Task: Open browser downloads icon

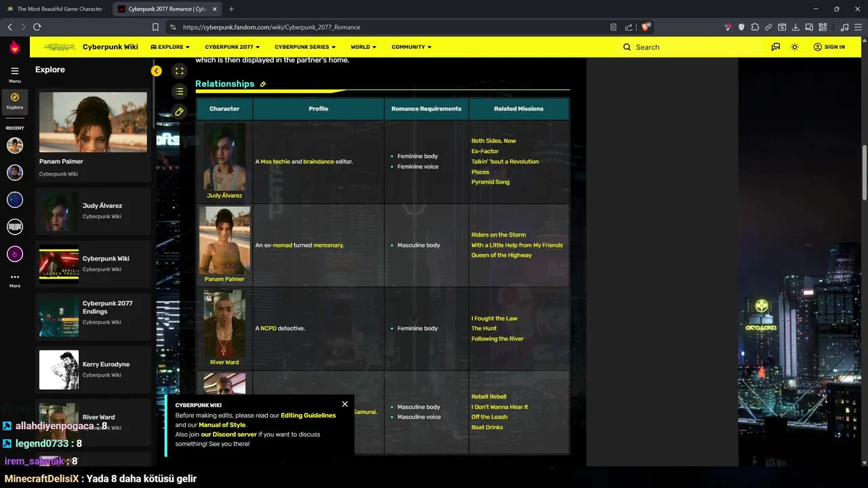Action: click(x=795, y=27)
